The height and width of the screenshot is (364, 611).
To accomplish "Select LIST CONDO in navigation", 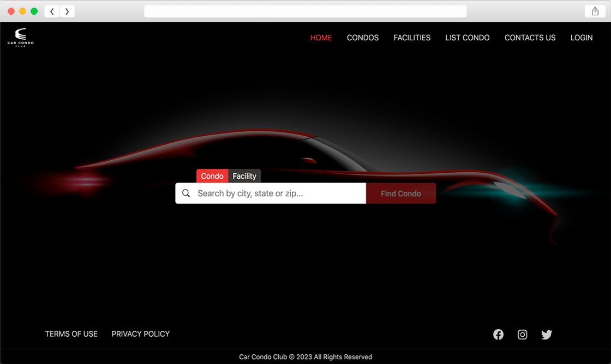I will (x=467, y=38).
